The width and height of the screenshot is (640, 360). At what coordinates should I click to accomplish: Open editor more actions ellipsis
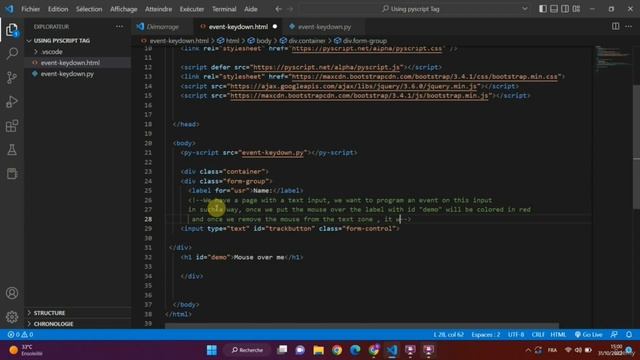629,27
